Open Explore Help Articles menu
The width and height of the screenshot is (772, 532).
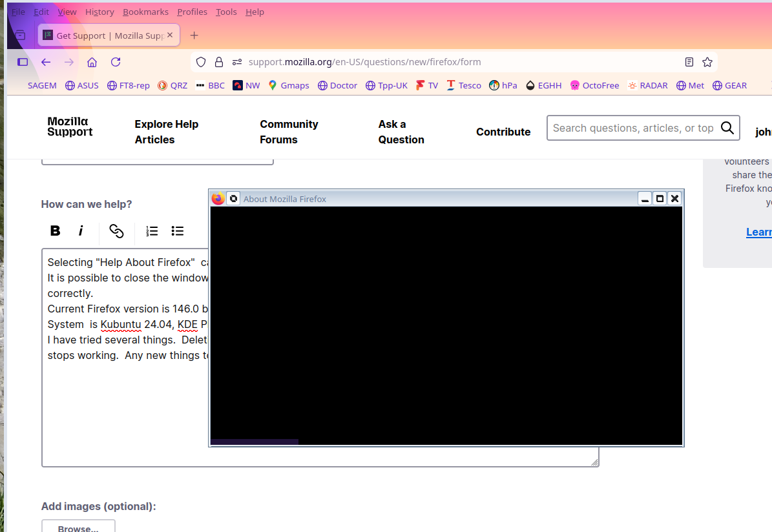pos(167,132)
